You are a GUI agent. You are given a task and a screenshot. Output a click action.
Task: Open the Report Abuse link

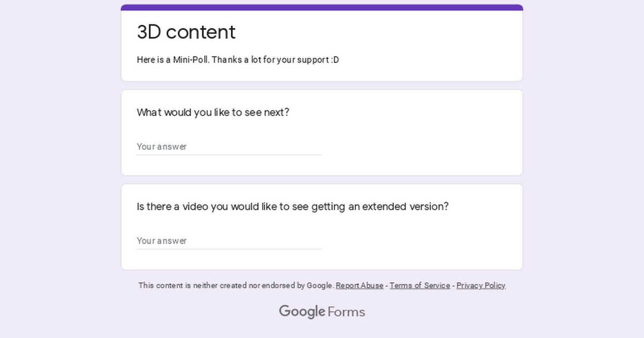point(360,285)
